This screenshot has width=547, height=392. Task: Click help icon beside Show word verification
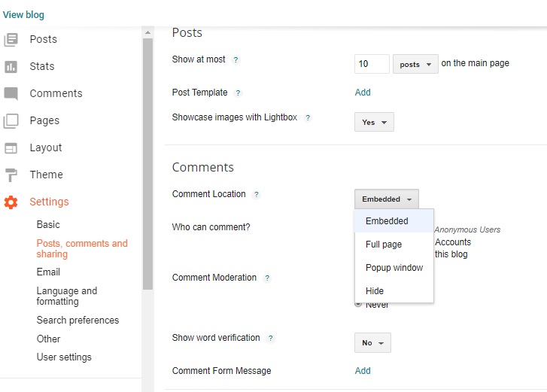pyautogui.click(x=271, y=339)
